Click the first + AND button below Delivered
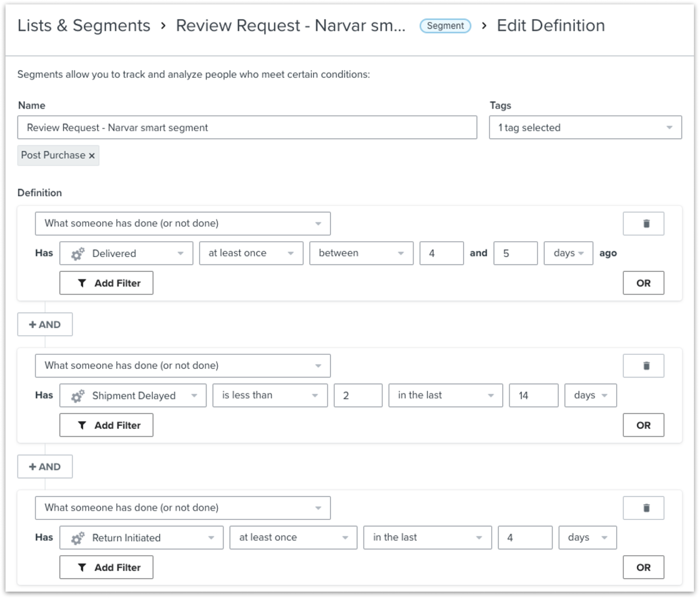The width and height of the screenshot is (700, 599). (45, 324)
